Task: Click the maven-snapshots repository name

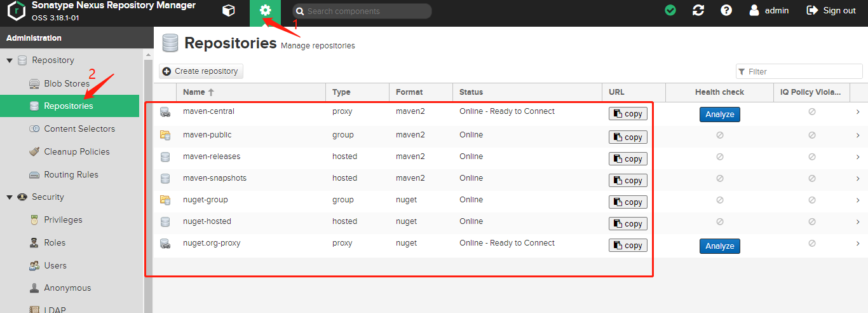Action: (215, 178)
